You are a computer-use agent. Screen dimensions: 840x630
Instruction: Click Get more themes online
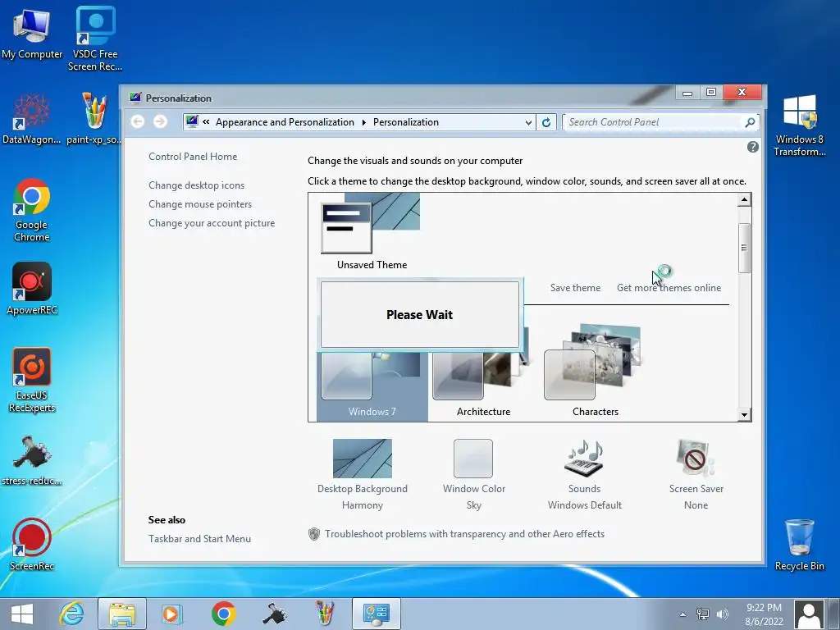tap(669, 288)
